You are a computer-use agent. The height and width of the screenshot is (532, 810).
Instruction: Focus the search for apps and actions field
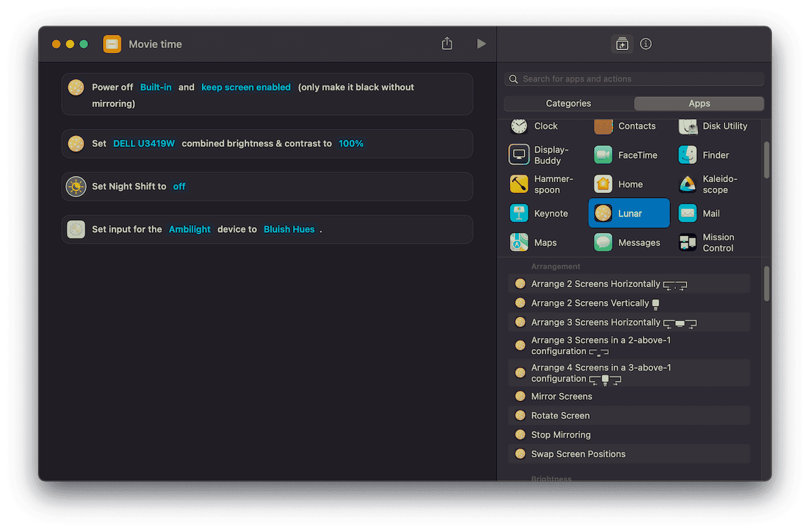click(x=634, y=79)
